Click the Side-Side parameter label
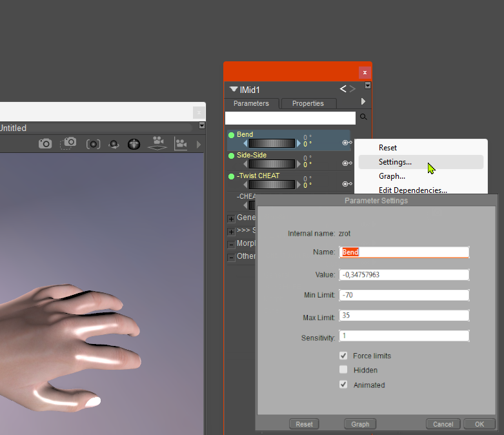The image size is (504, 435). pos(252,155)
